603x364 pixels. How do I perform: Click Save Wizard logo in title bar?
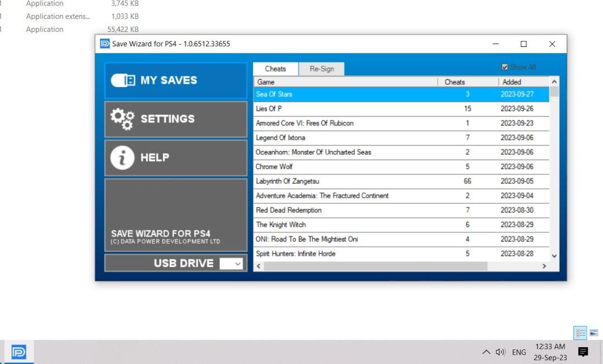[104, 44]
